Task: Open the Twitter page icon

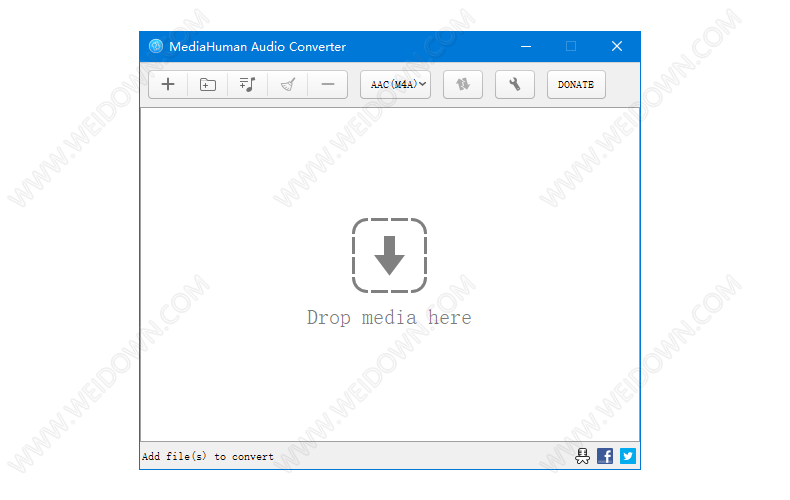Action: tap(628, 456)
